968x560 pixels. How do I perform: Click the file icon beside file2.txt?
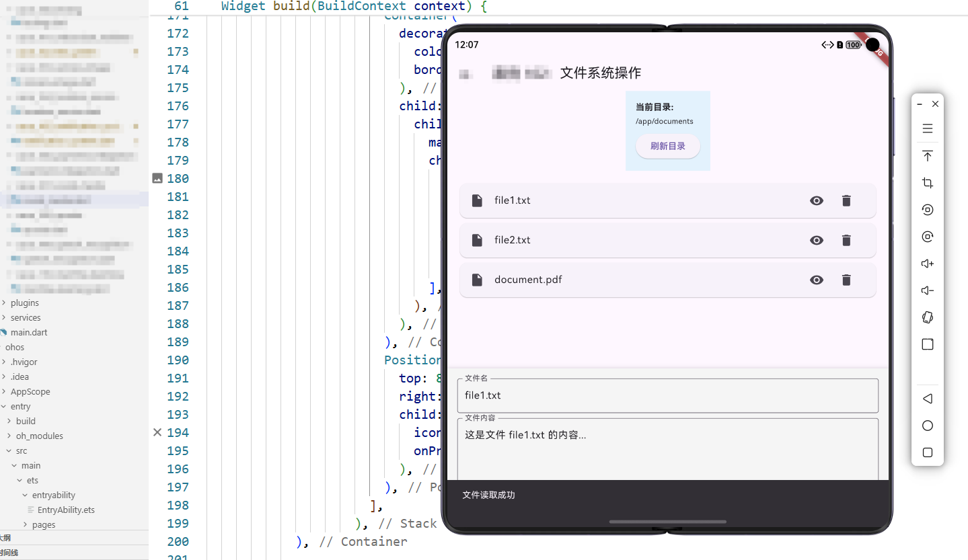click(x=477, y=240)
